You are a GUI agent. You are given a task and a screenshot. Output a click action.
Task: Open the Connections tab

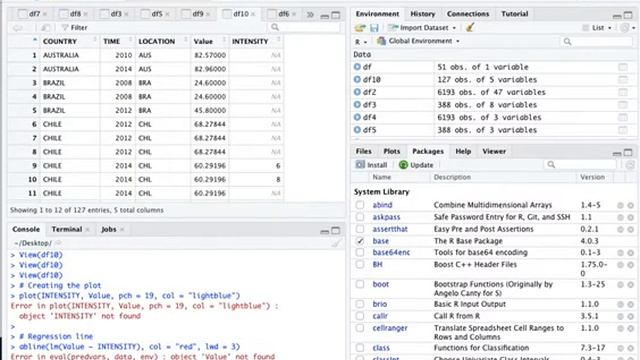[468, 14]
